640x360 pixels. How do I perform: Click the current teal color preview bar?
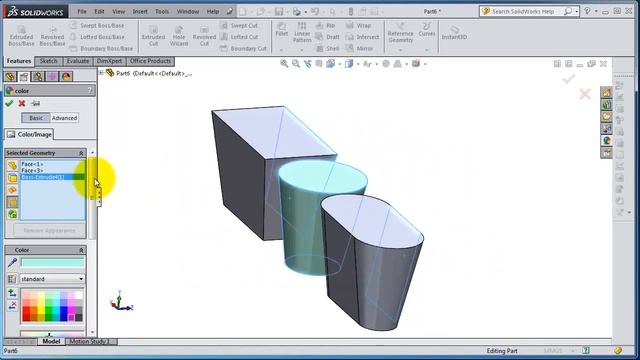[52, 262]
